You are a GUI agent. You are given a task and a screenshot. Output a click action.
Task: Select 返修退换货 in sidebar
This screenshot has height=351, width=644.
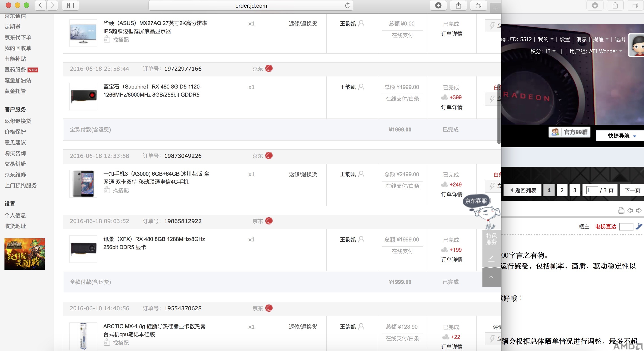[x=18, y=121]
